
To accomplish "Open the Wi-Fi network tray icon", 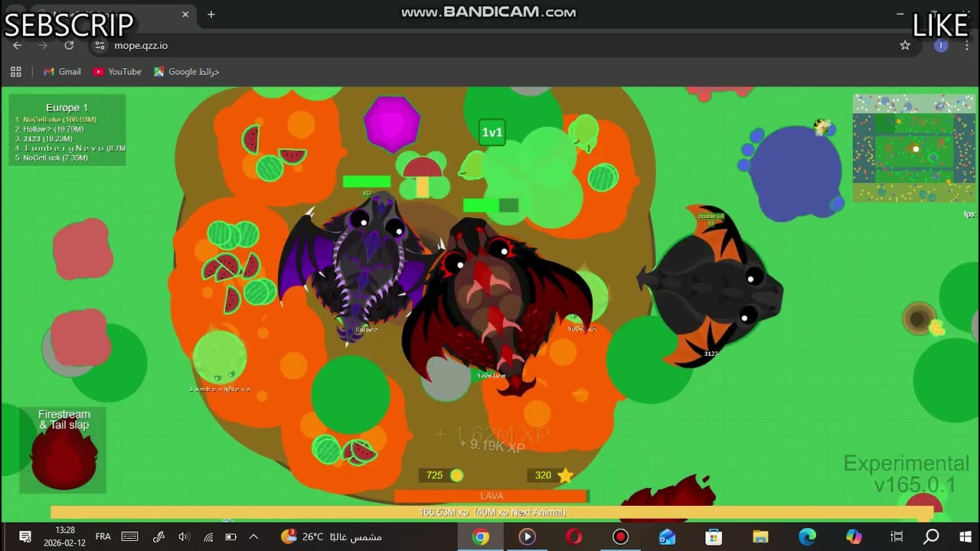I will (207, 536).
